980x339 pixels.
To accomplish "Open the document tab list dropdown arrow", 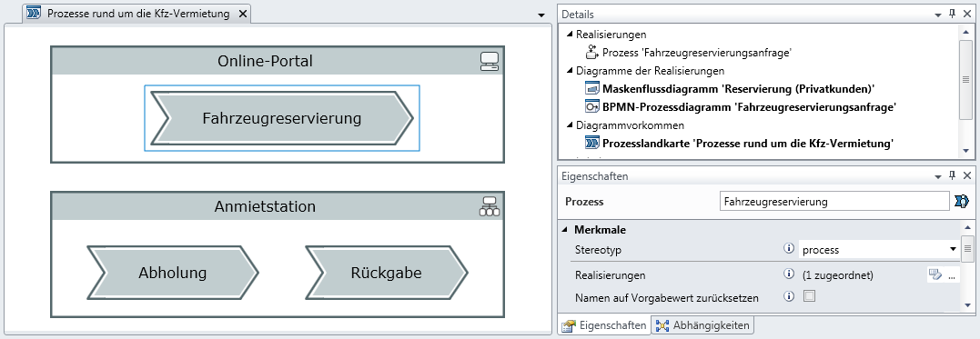I will (541, 15).
